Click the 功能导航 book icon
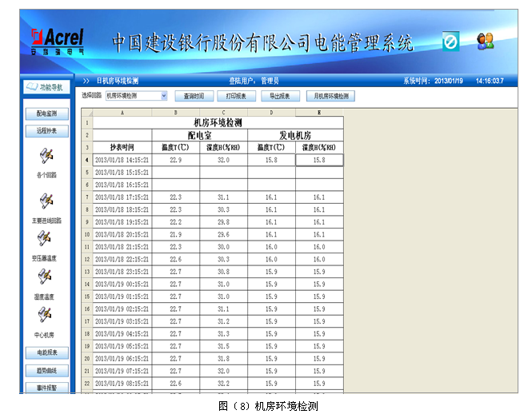This screenshot has width=532, height=418. click(x=32, y=87)
